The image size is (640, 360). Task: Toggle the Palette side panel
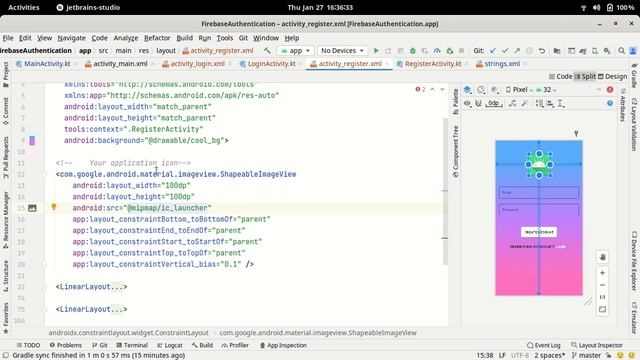[456, 102]
